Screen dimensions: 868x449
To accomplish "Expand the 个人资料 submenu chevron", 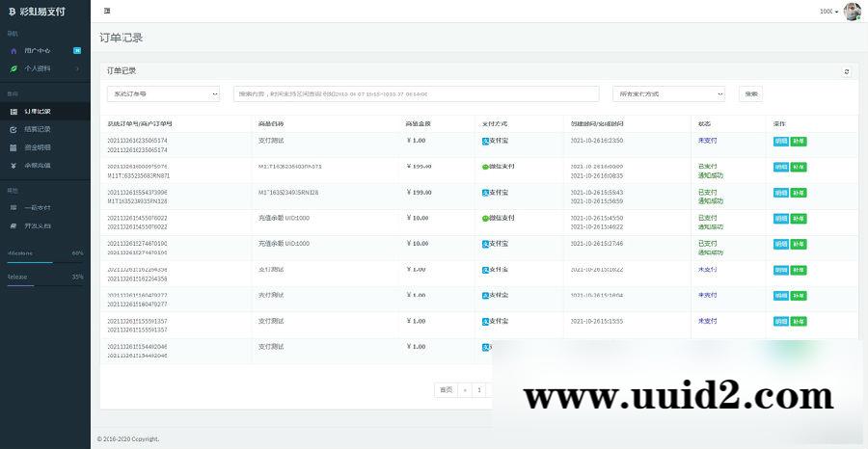I will click(77, 68).
